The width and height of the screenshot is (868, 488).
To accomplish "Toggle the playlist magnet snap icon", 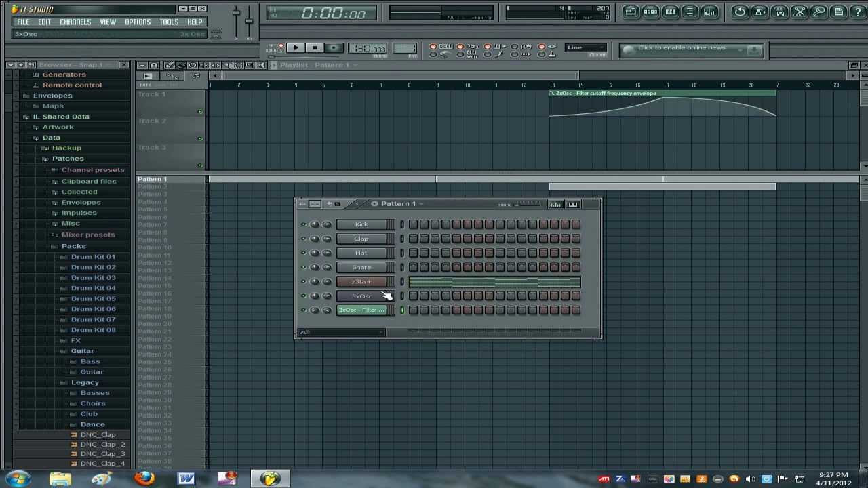I will coord(154,65).
